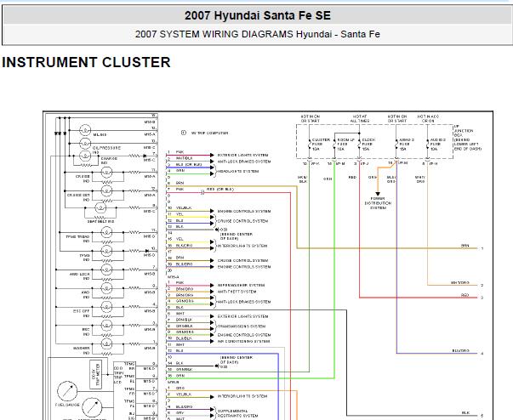Click the "OIL PRESSURE IND" label
This screenshot has height=420, width=513.
[106, 150]
